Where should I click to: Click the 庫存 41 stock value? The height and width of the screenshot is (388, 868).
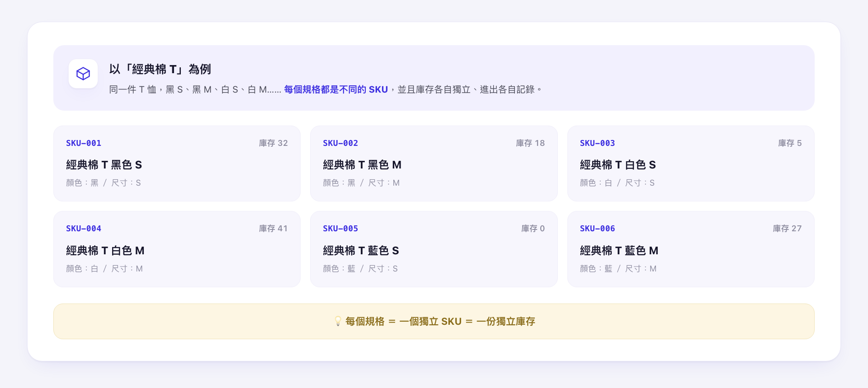point(274,229)
